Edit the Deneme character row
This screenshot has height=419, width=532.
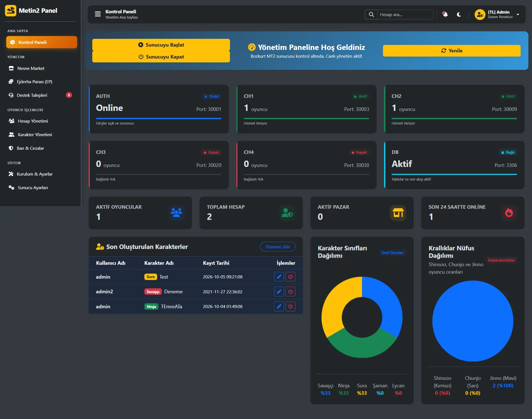pos(279,291)
